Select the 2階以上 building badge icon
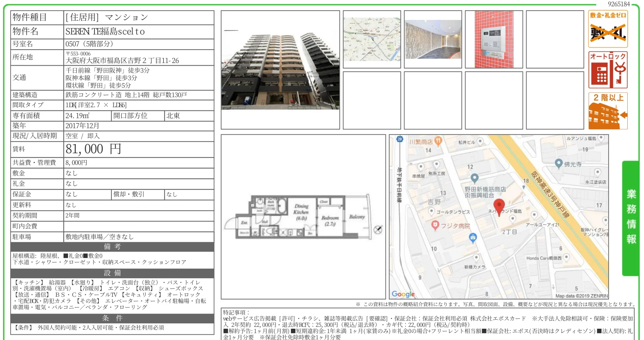 pos(607,110)
